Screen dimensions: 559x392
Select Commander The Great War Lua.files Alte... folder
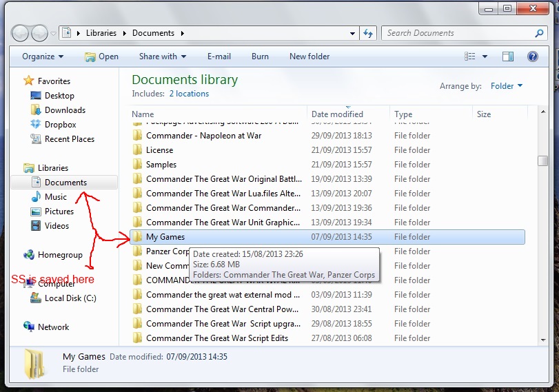327,194
